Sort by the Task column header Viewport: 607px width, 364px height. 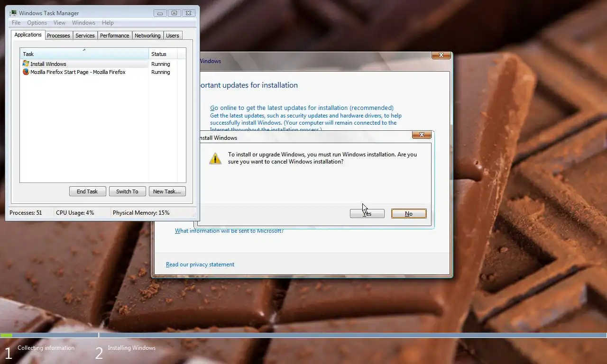(84, 54)
